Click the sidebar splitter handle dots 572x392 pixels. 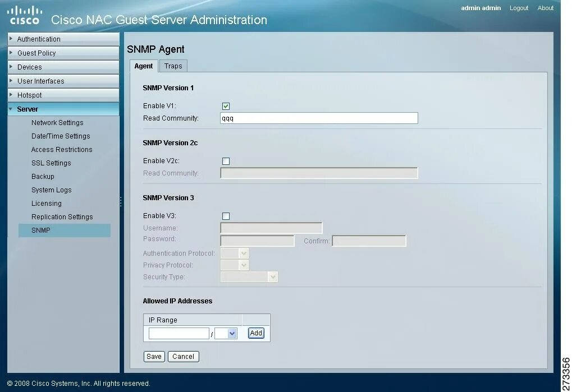pyautogui.click(x=121, y=202)
